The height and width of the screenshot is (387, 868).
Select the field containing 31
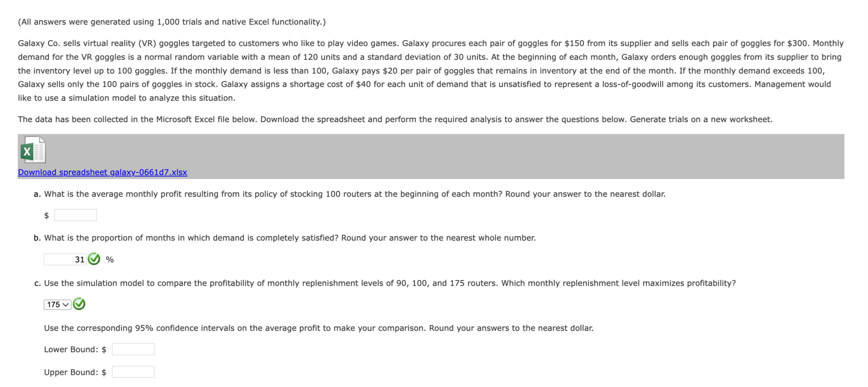(x=66, y=259)
